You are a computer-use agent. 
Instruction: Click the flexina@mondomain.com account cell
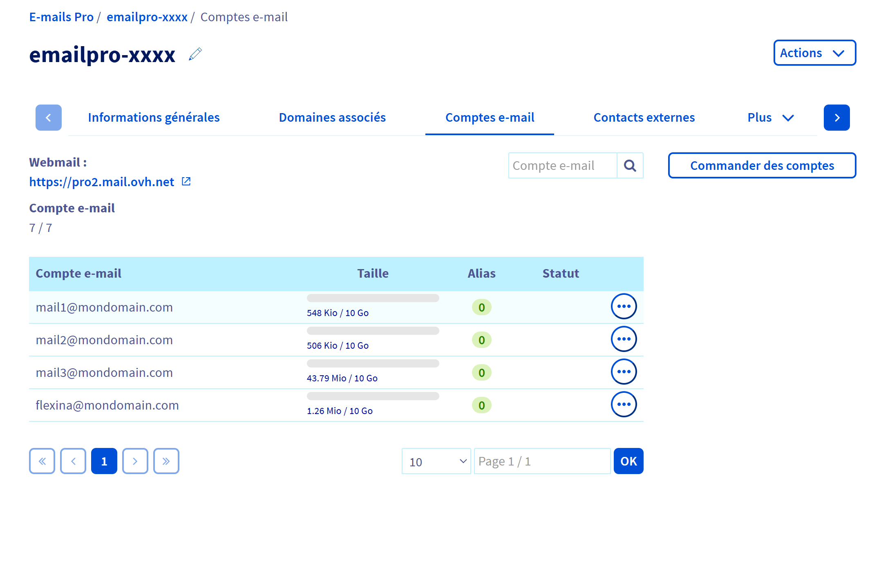coord(107,405)
